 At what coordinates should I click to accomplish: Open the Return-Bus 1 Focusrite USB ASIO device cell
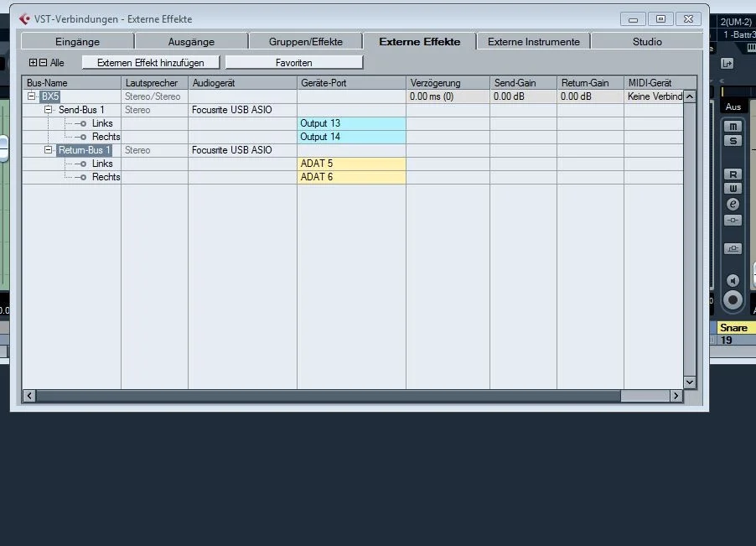pos(242,150)
